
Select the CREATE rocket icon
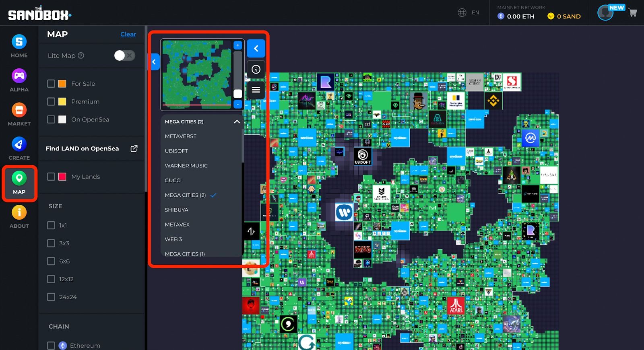pos(19,144)
